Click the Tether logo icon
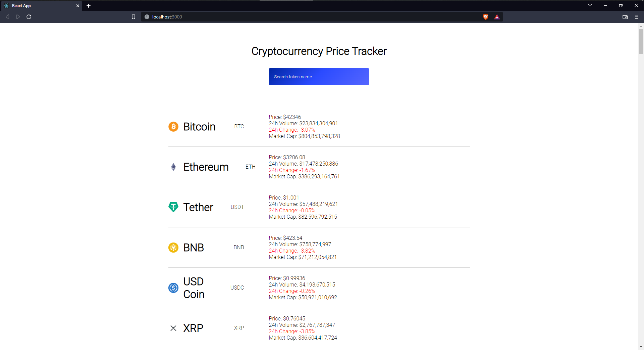This screenshot has width=644, height=350. [x=173, y=207]
